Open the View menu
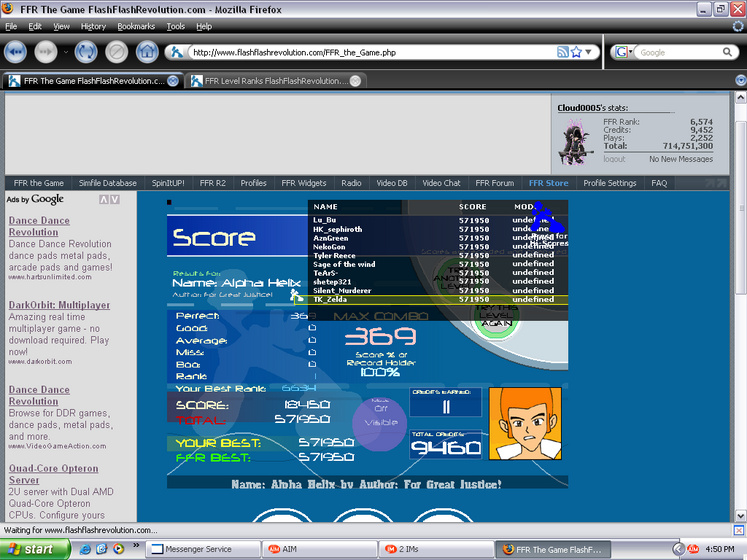The height and width of the screenshot is (560, 747). (61, 26)
